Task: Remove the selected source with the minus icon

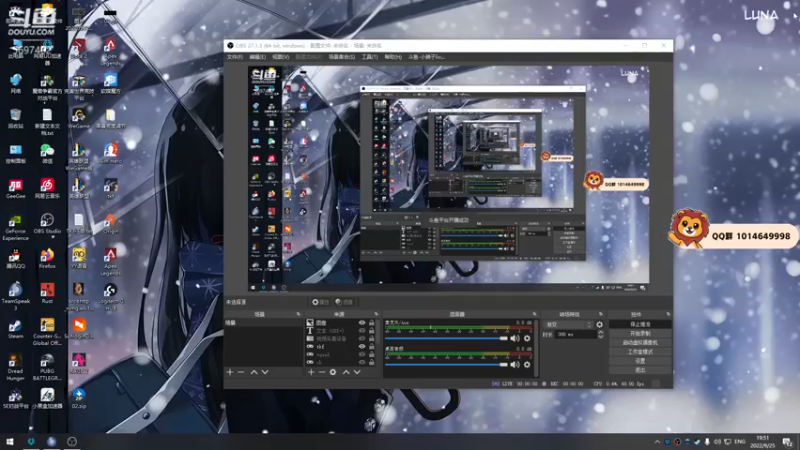Action: 321,372
